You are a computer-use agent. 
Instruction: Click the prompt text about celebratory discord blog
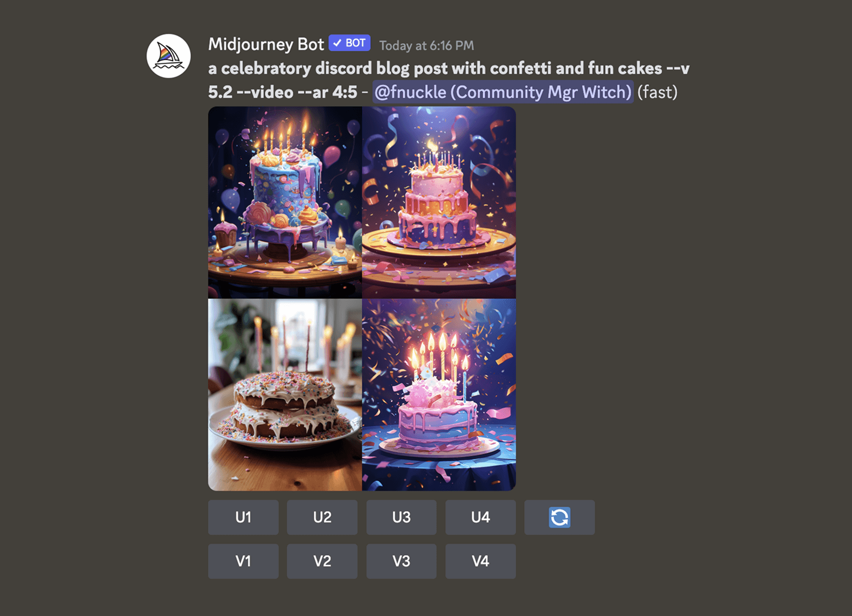(449, 80)
